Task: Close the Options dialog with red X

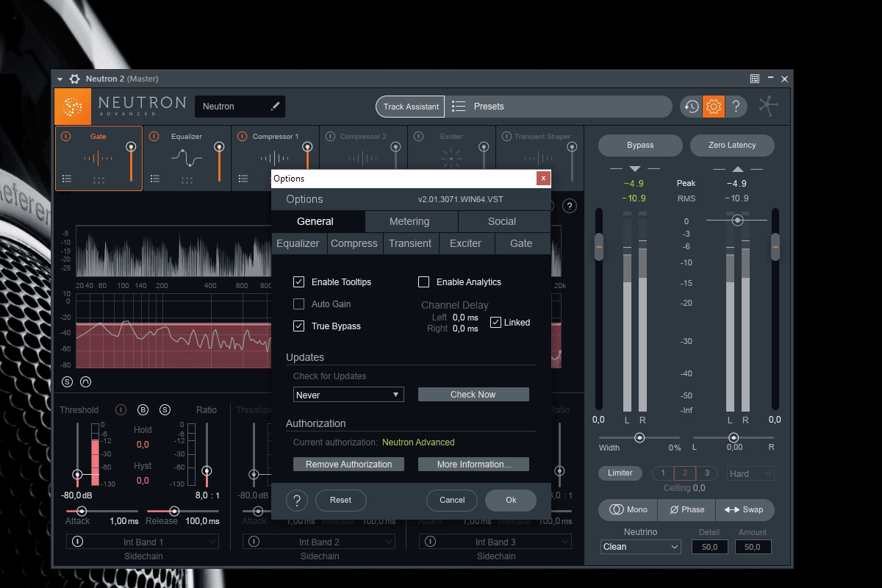Action: (543, 179)
